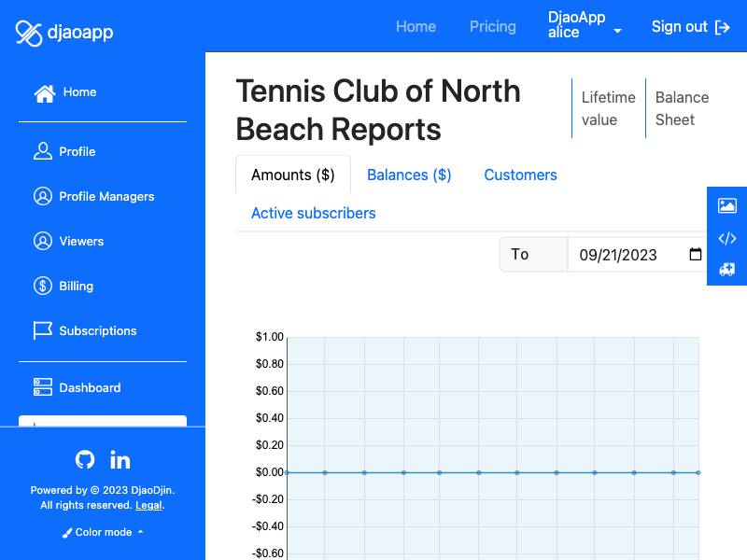Click the djaoapp logo icon

[x=29, y=34]
